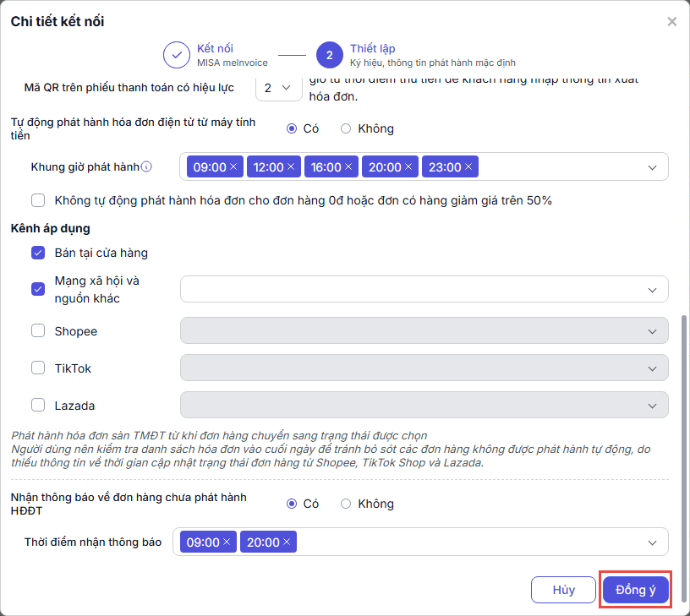Screen dimensions: 690x616
Task: Select Không for unissued order notifications
Action: (346, 504)
